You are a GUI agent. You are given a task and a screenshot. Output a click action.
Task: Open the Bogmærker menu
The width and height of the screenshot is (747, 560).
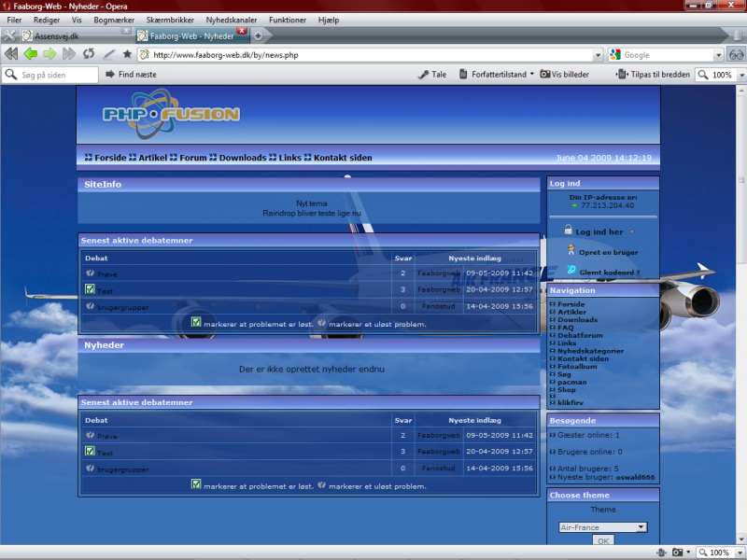point(114,20)
